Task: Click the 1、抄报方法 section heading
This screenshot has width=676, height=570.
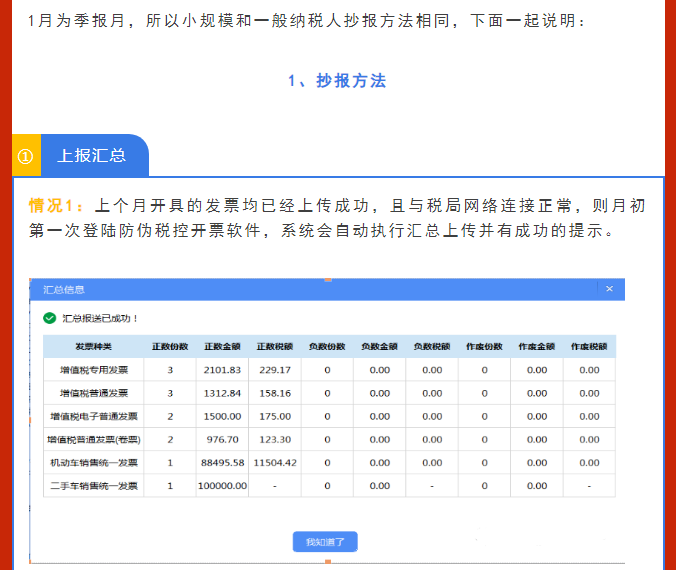Action: click(x=337, y=81)
